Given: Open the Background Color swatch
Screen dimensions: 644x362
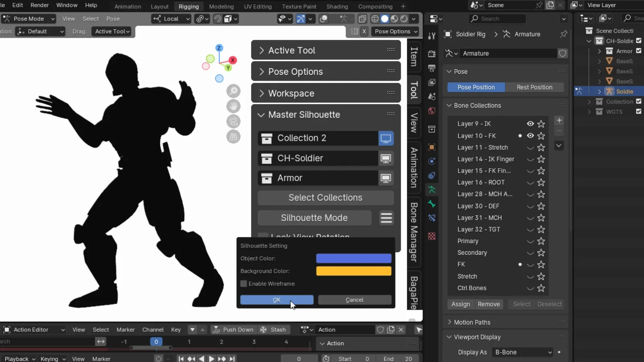Looking at the screenshot, I should click(x=353, y=271).
